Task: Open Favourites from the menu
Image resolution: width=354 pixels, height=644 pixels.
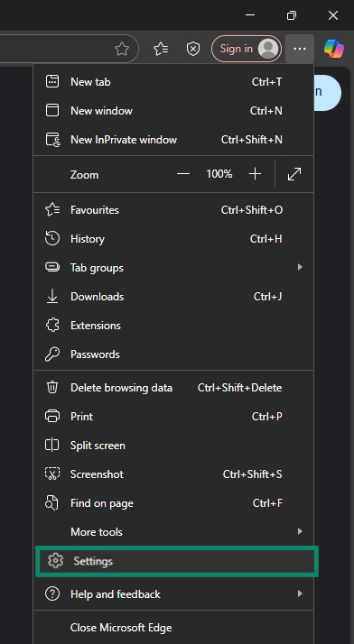Action: tap(173, 210)
